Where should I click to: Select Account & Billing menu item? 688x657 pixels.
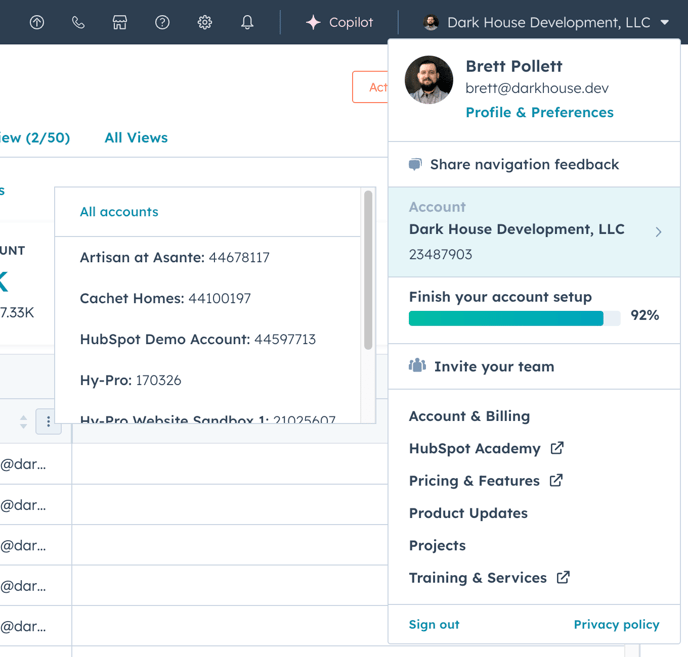click(x=469, y=416)
